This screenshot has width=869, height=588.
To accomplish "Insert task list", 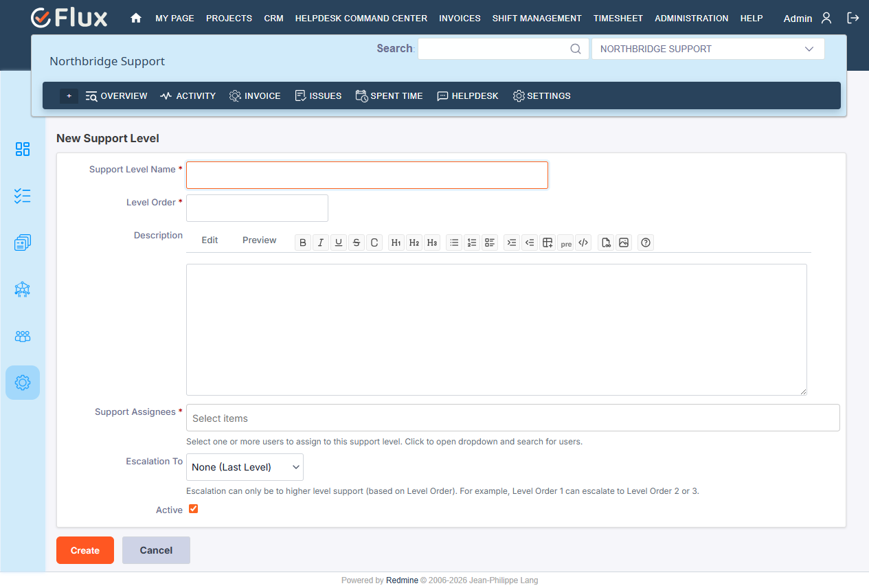I will [x=490, y=242].
